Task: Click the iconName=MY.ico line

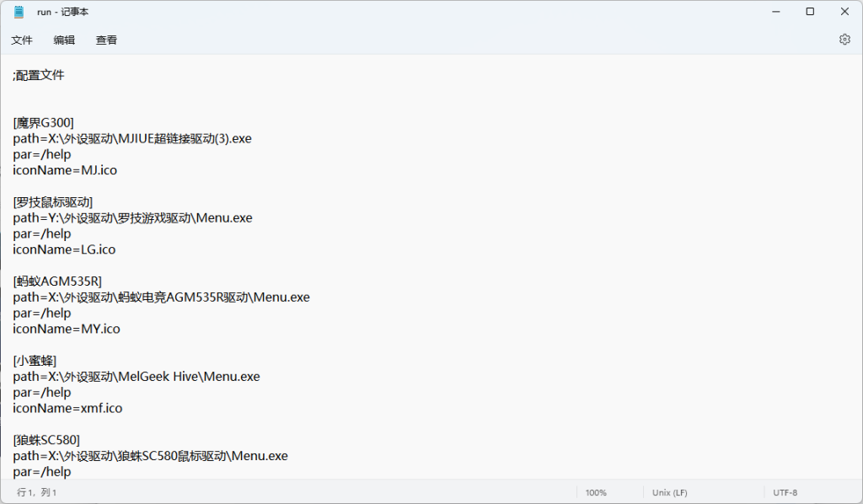Action: (67, 329)
